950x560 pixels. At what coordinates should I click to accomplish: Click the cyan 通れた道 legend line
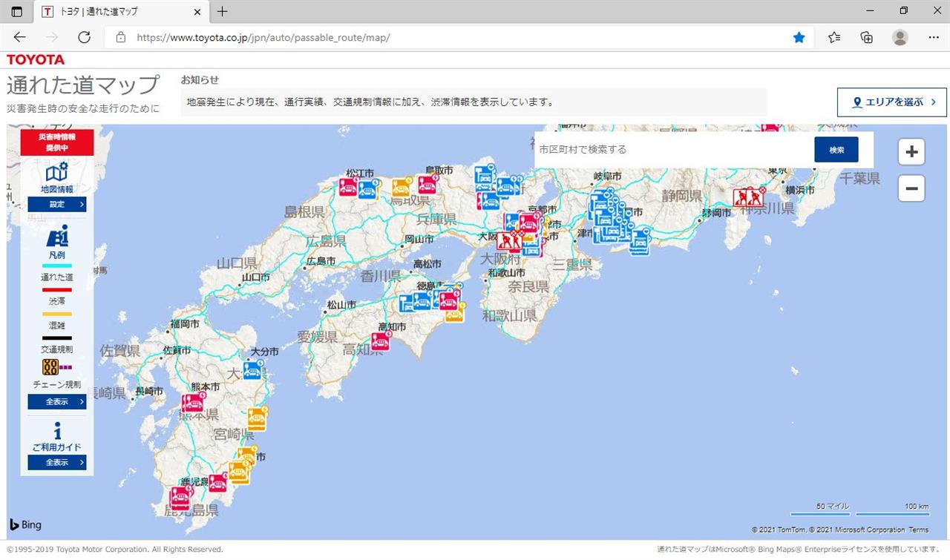[x=57, y=266]
